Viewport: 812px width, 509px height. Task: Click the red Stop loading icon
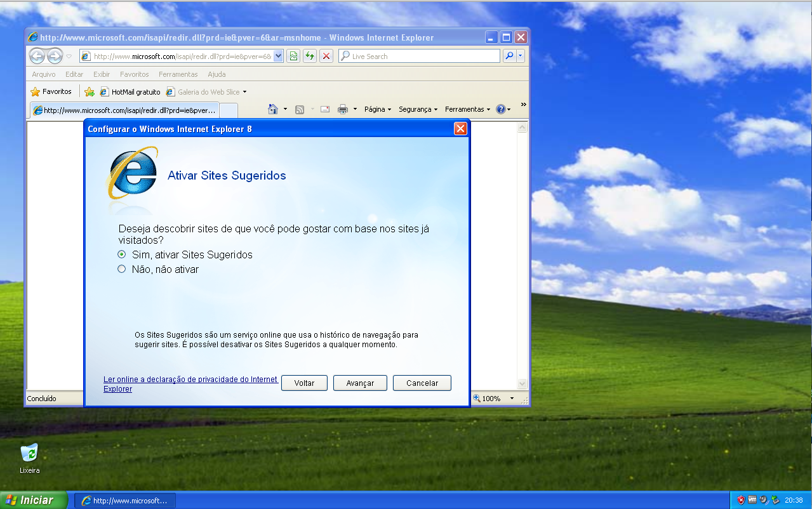pos(326,56)
